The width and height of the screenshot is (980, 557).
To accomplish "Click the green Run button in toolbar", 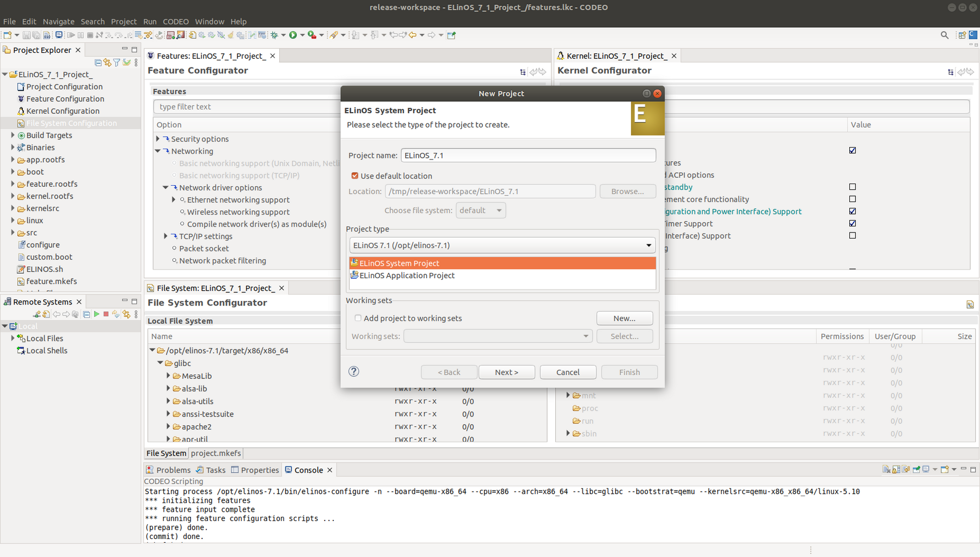I will [293, 35].
